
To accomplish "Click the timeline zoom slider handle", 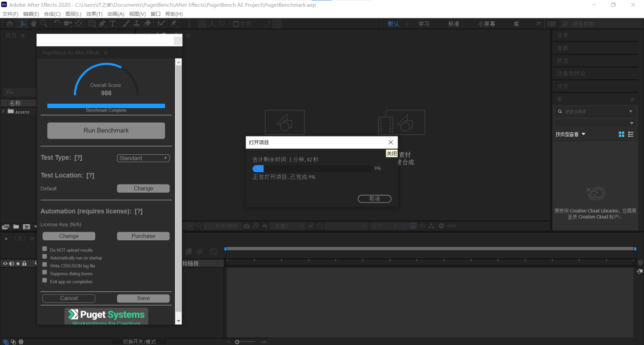I will pos(237,342).
